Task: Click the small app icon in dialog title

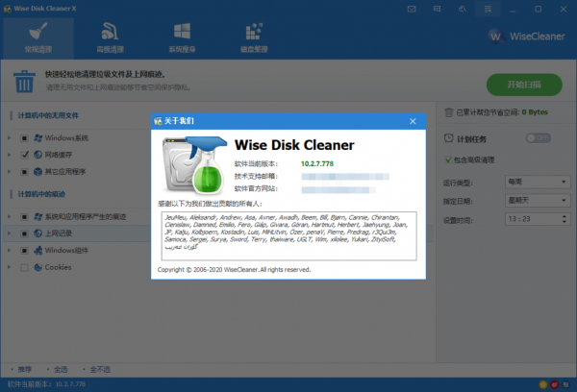Action: pyautogui.click(x=159, y=121)
